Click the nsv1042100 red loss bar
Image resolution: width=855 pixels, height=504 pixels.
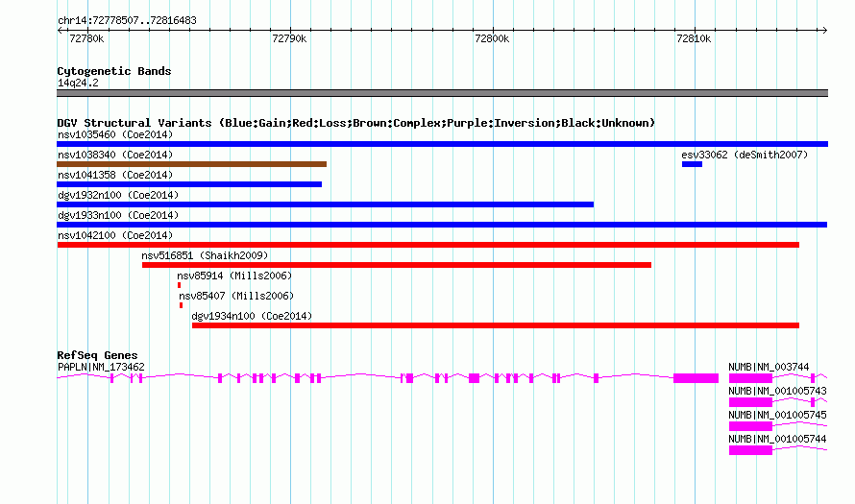[x=428, y=245]
